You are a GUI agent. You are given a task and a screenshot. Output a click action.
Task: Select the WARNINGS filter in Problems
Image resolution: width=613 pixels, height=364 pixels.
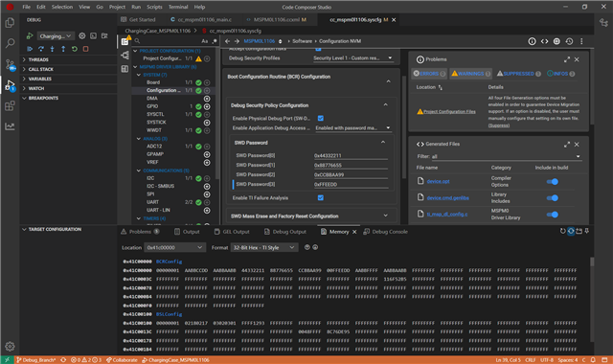[470, 74]
